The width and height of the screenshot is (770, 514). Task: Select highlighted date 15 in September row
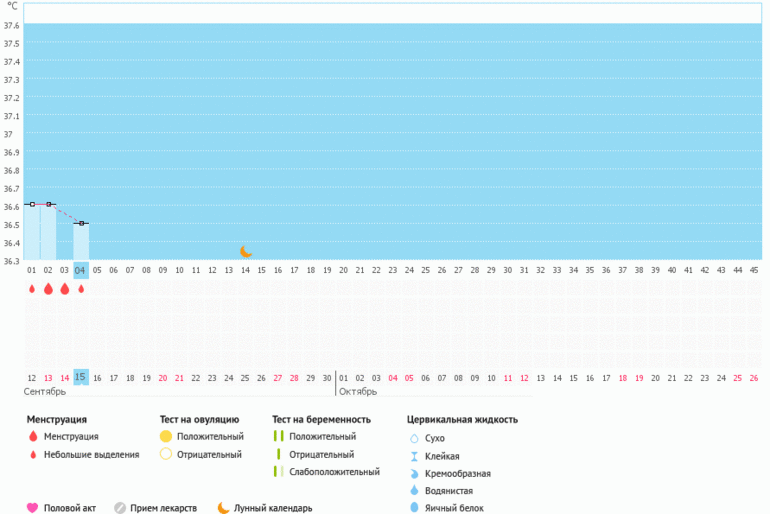click(x=80, y=377)
